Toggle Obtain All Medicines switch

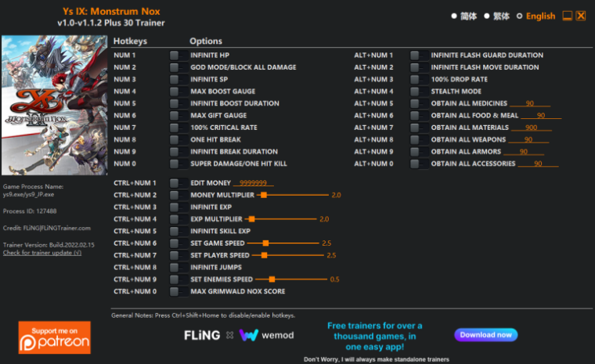point(419,103)
